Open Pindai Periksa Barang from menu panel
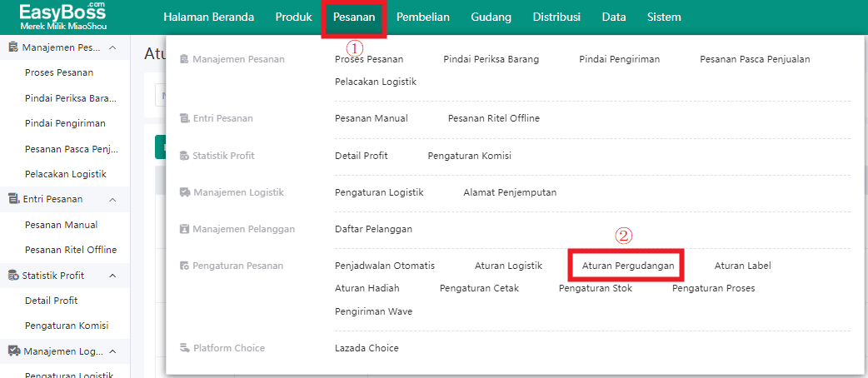 491,59
